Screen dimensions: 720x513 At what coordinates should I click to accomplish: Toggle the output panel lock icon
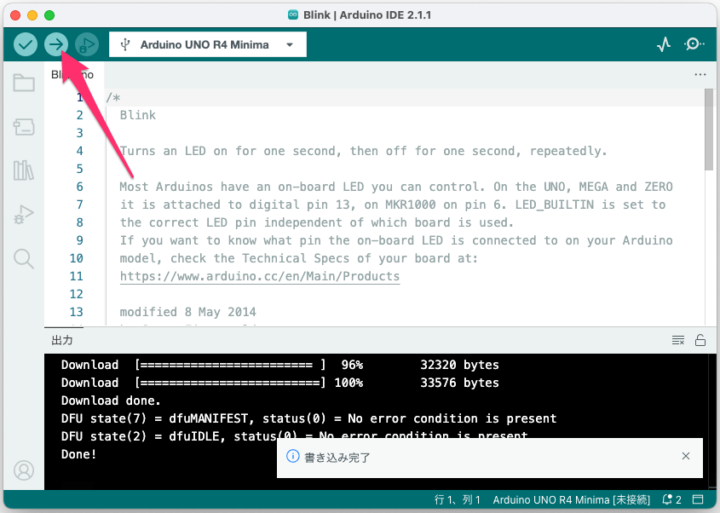[700, 341]
